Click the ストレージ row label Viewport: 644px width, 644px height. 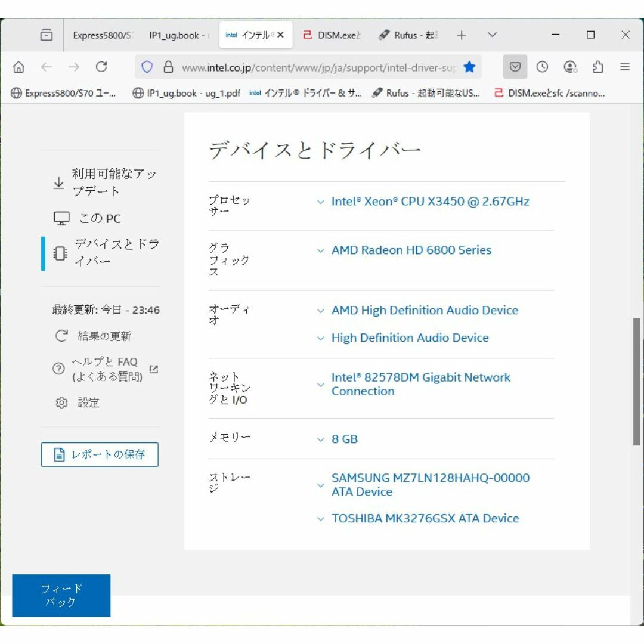[x=229, y=482]
